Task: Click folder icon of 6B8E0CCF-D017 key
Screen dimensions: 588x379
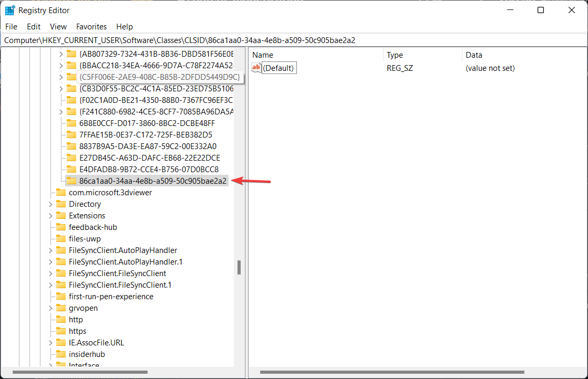Action: [x=71, y=123]
